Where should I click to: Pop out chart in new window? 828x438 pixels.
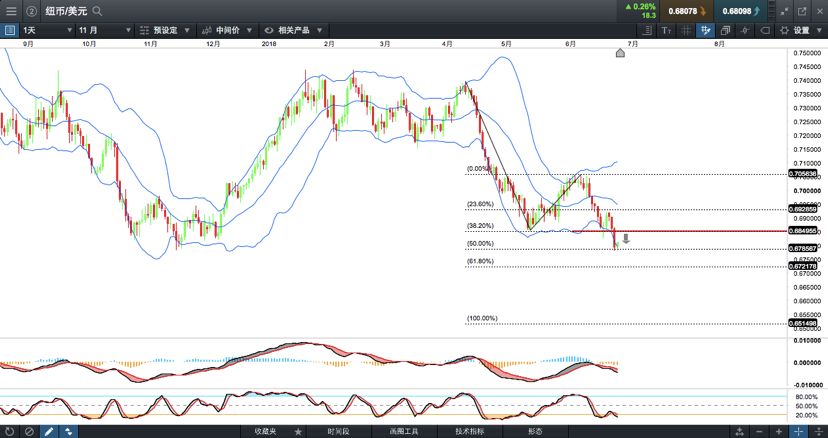(x=803, y=11)
